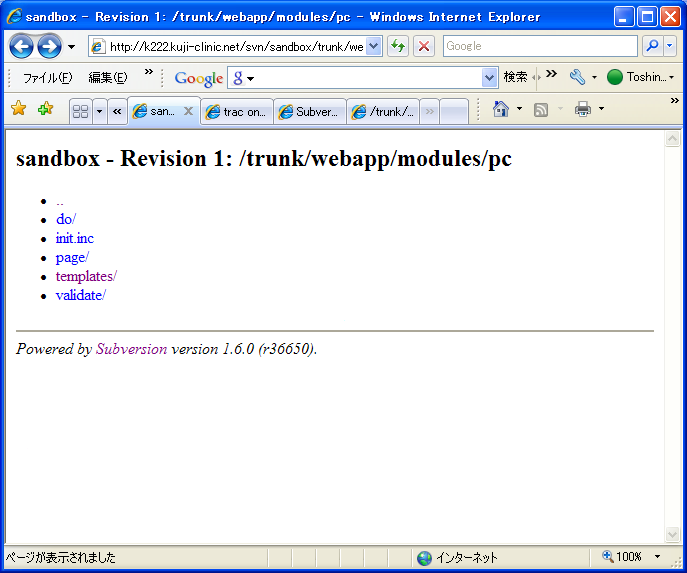687x573 pixels.
Task: Open the 編集(E) menu
Action: tap(108, 78)
